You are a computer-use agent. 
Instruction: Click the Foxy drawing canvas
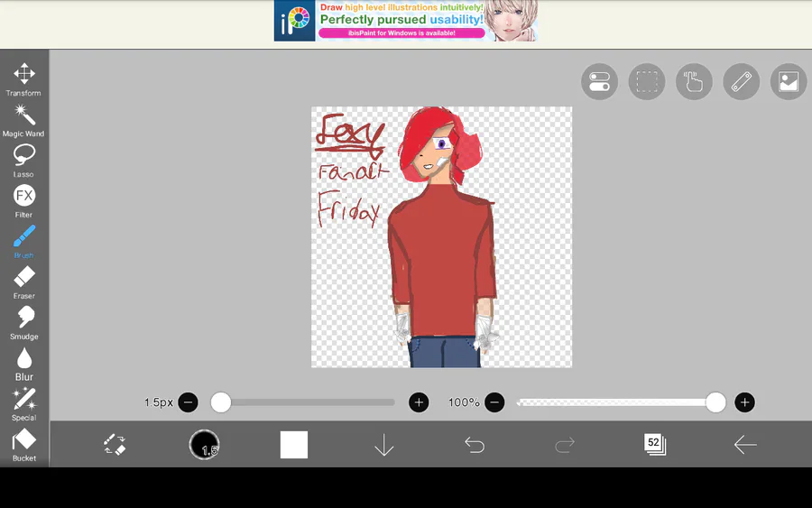coord(442,237)
